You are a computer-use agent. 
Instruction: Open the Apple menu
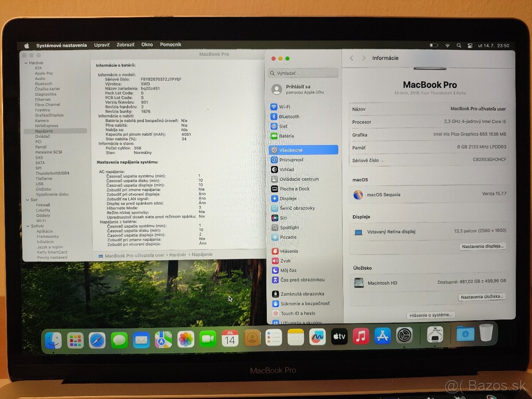click(26, 45)
